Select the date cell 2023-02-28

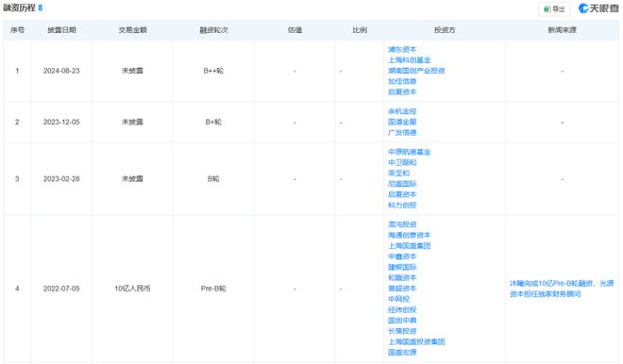tap(61, 179)
